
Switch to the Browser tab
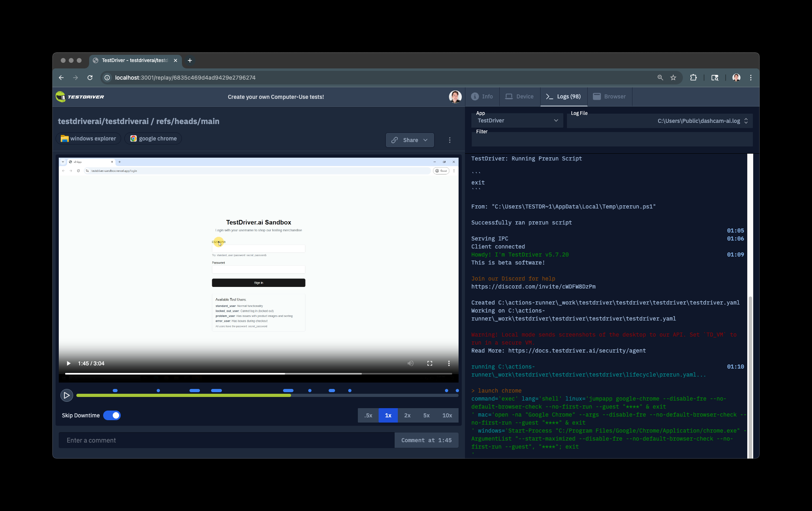pyautogui.click(x=609, y=96)
